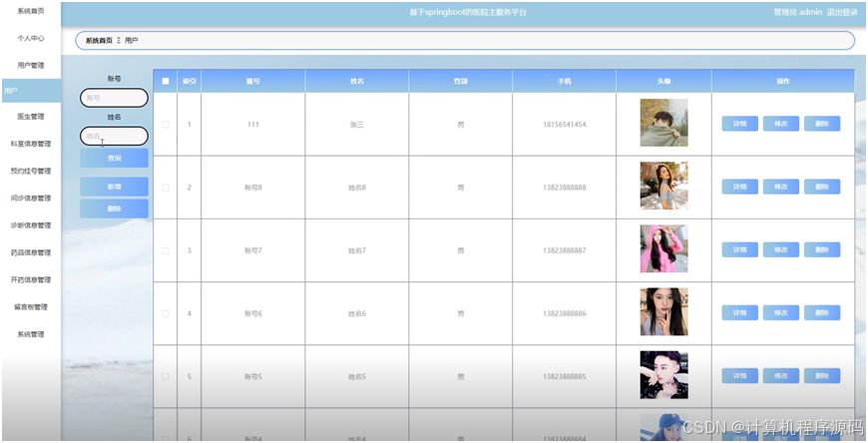The image size is (868, 443).
Task: Click 系统首页 in the breadcrumb
Action: pos(99,41)
